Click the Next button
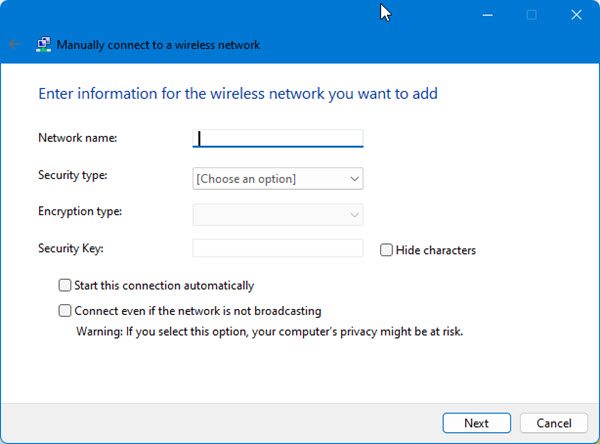The image size is (600, 444). click(x=476, y=423)
